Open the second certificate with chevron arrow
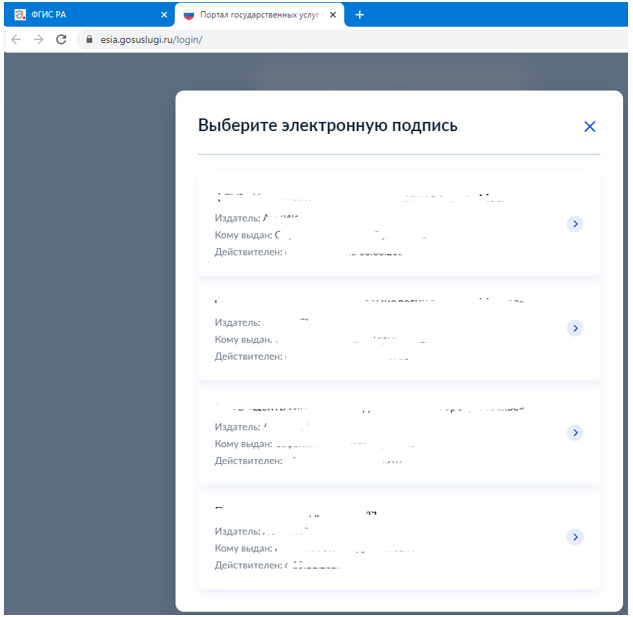 [x=575, y=328]
